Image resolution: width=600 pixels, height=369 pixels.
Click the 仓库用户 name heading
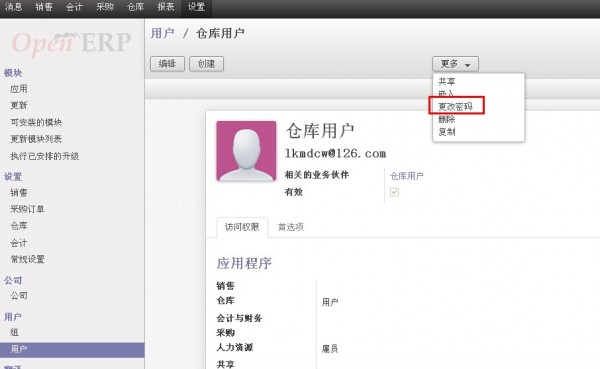[x=320, y=131]
